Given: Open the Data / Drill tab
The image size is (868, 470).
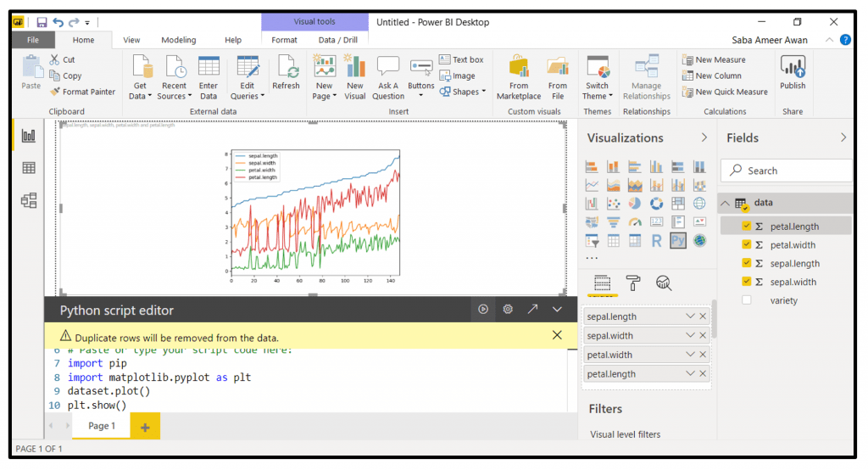Looking at the screenshot, I should (337, 40).
